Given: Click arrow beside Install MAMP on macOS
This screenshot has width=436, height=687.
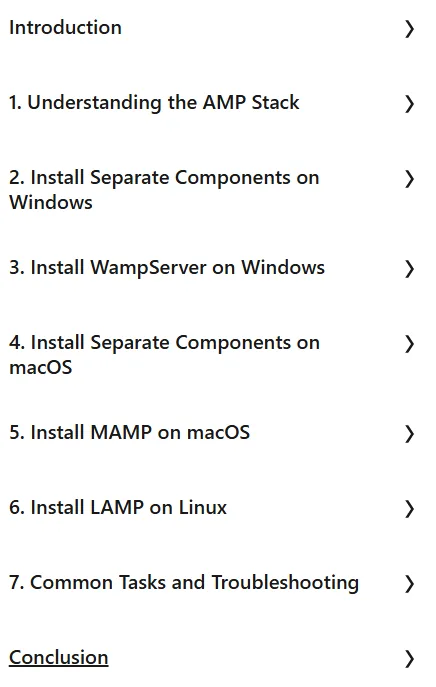Looking at the screenshot, I should point(409,434).
